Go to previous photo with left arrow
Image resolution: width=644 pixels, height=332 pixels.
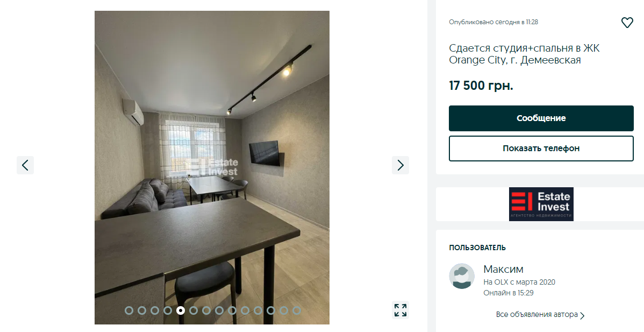tap(25, 165)
